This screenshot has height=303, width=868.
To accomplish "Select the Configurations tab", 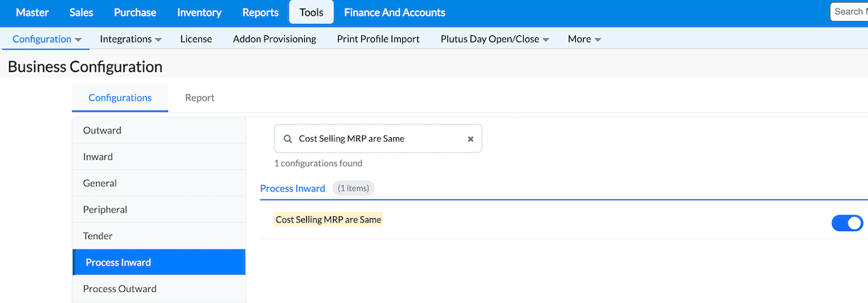I will pyautogui.click(x=120, y=98).
